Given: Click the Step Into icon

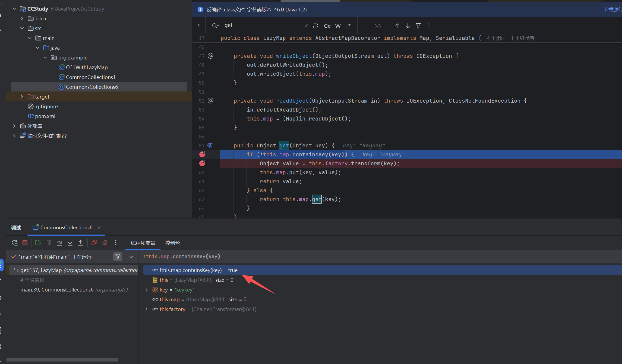Looking at the screenshot, I should pos(70,243).
